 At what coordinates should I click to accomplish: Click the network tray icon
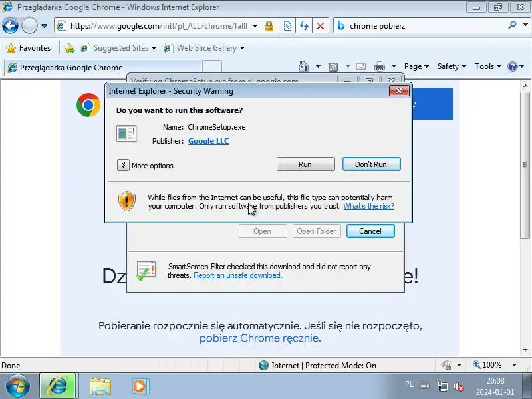click(442, 386)
